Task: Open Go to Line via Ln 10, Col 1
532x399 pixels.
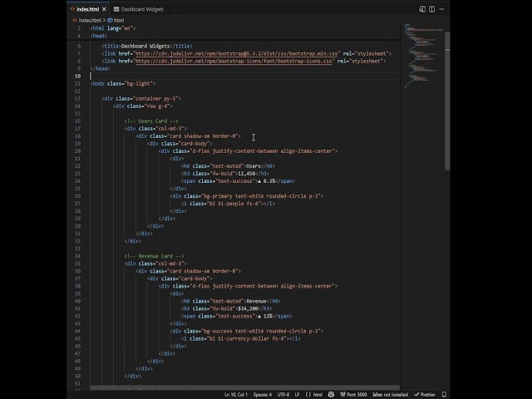Action: 236,394
